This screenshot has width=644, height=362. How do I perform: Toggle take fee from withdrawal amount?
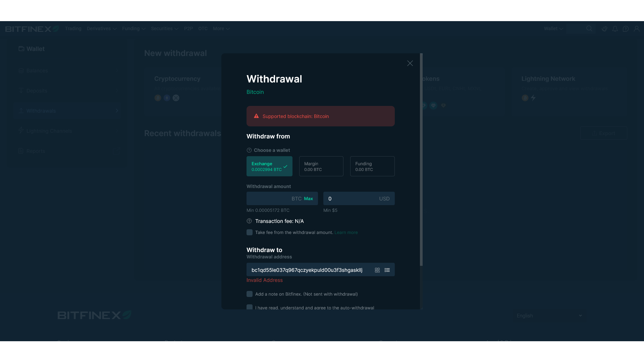[250, 232]
